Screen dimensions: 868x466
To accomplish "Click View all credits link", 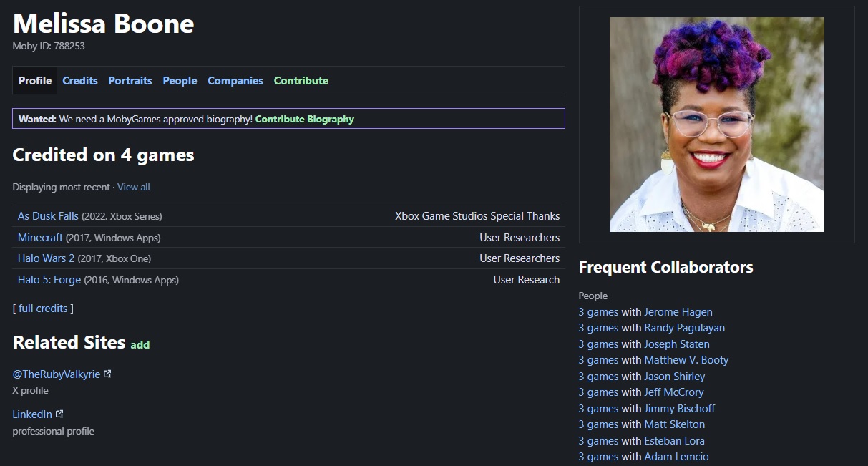I will coord(134,187).
